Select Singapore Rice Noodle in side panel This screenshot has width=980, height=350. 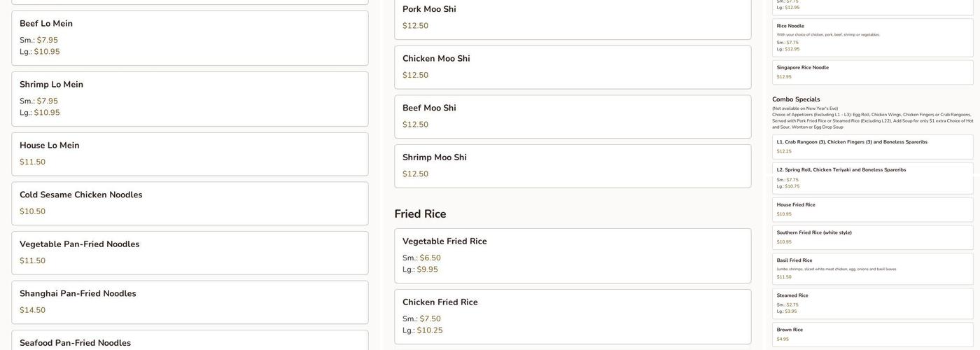click(x=872, y=72)
